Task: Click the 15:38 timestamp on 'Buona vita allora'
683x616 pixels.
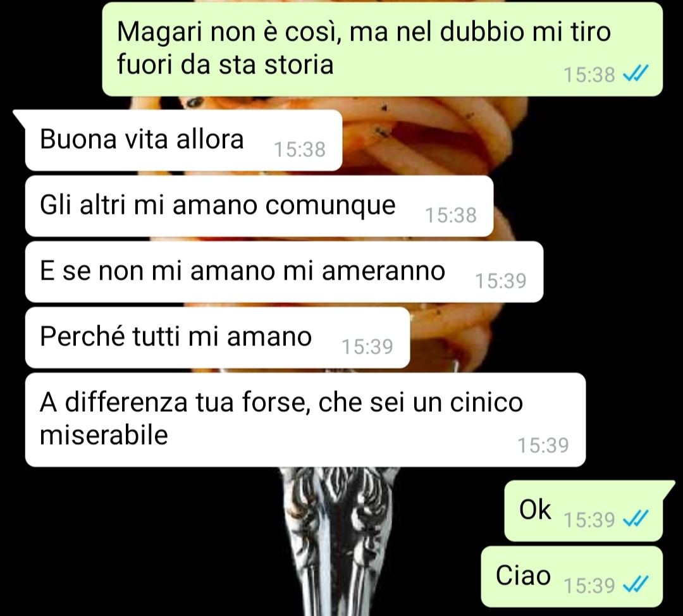Action: click(300, 150)
